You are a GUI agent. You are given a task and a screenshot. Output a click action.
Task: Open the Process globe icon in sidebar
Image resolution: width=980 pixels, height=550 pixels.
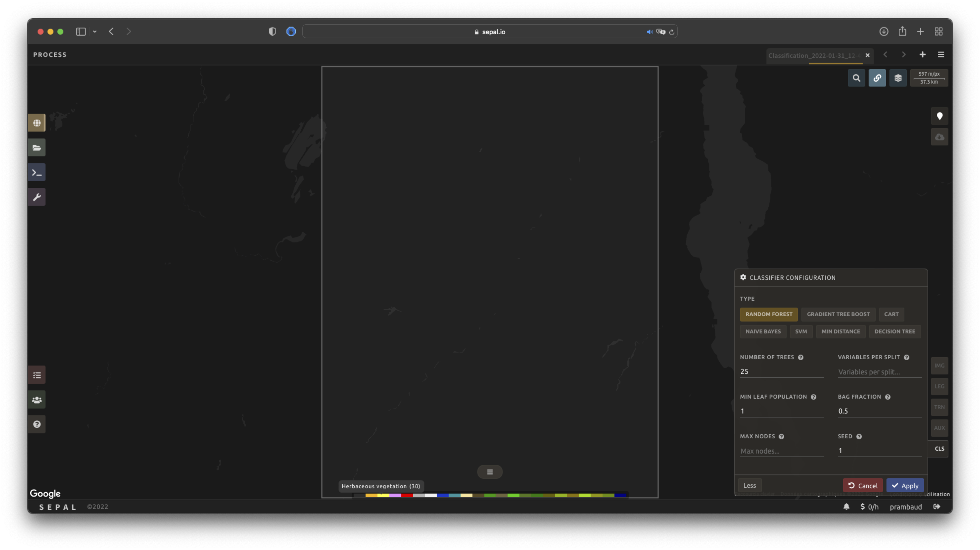[37, 123]
